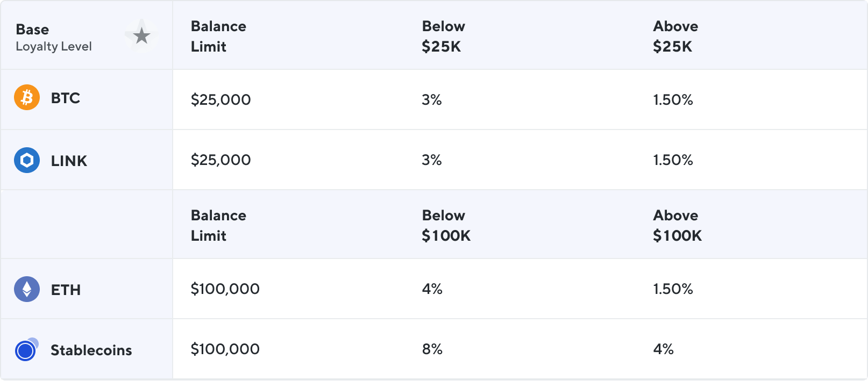
Task: Click the Below $100K column header
Action: point(446,225)
